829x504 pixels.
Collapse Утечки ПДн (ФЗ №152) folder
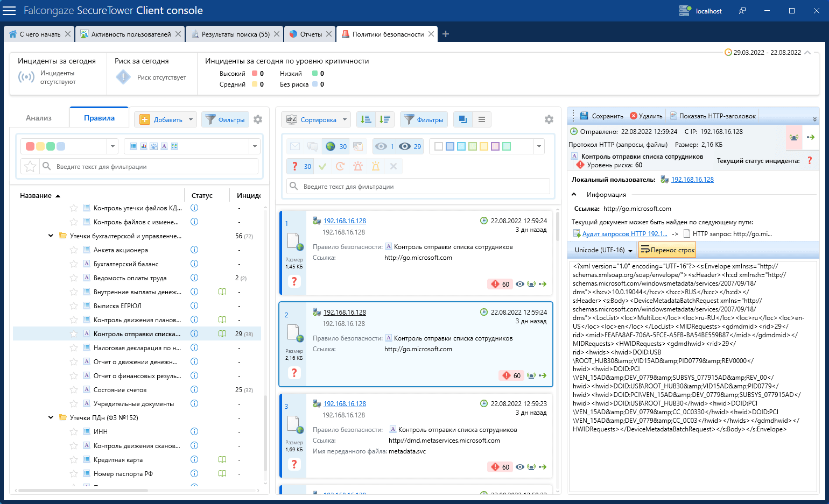[51, 417]
